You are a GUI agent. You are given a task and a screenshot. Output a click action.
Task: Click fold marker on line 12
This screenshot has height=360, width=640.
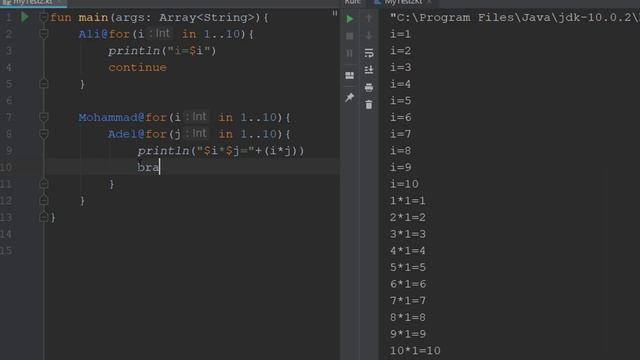(x=44, y=200)
